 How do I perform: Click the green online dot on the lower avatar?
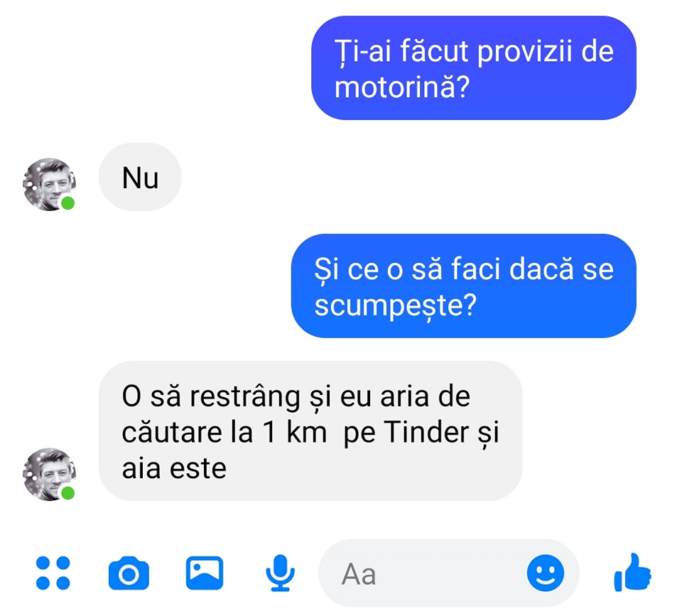[68, 493]
